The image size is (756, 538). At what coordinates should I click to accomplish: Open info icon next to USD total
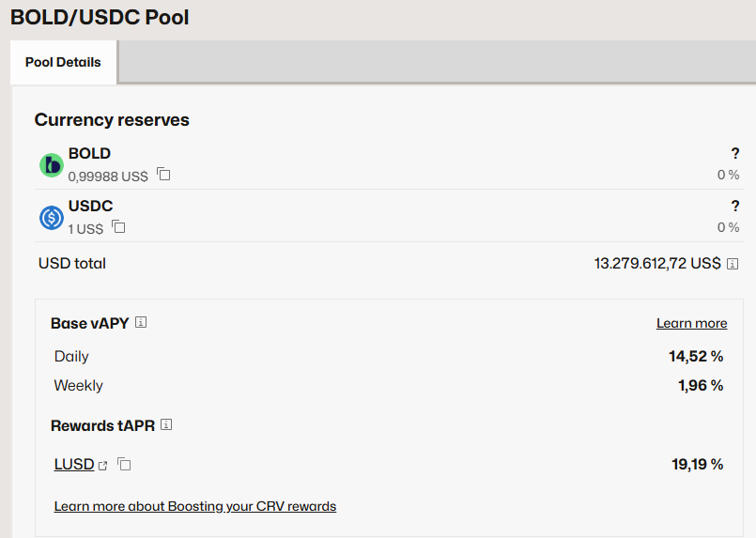click(x=733, y=264)
